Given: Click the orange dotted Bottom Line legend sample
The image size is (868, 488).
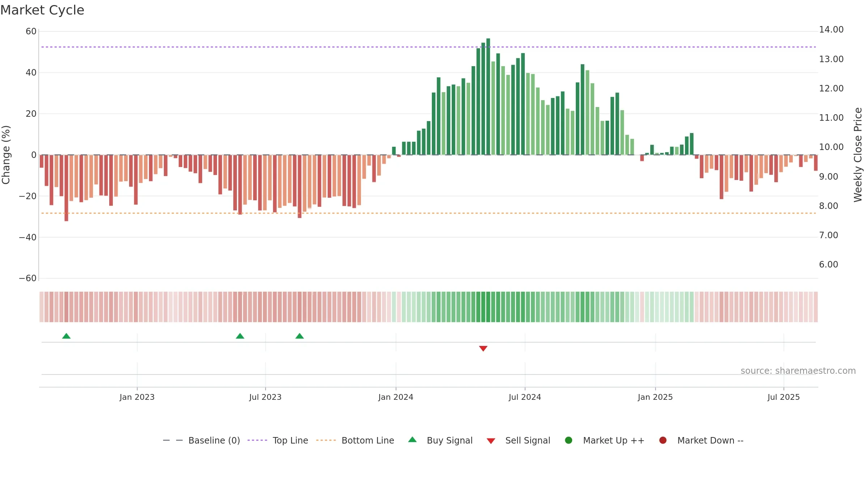Looking at the screenshot, I should click(326, 440).
